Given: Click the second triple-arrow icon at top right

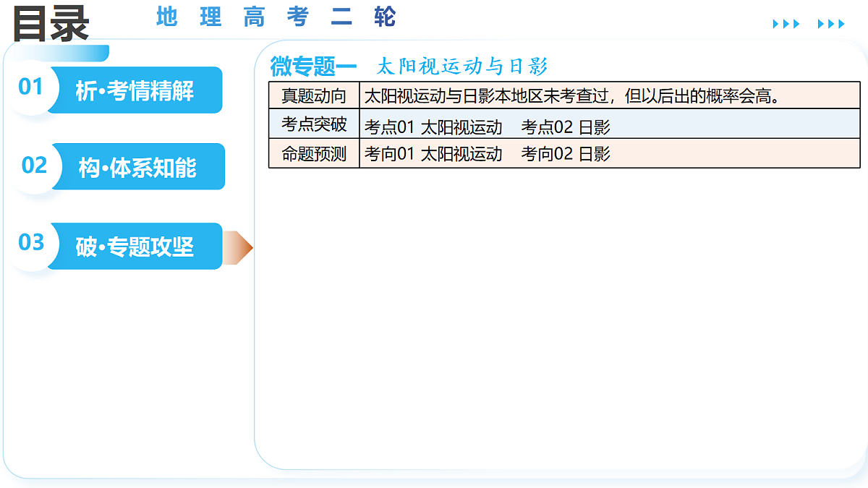Looking at the screenshot, I should tap(831, 24).
